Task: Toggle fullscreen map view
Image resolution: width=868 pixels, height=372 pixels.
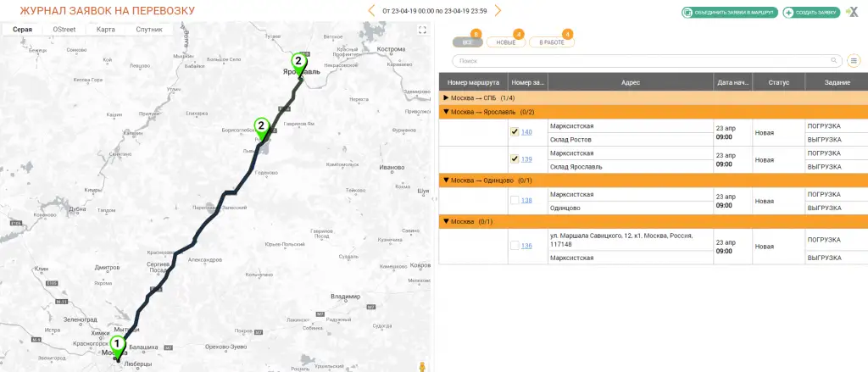Action: tap(422, 30)
